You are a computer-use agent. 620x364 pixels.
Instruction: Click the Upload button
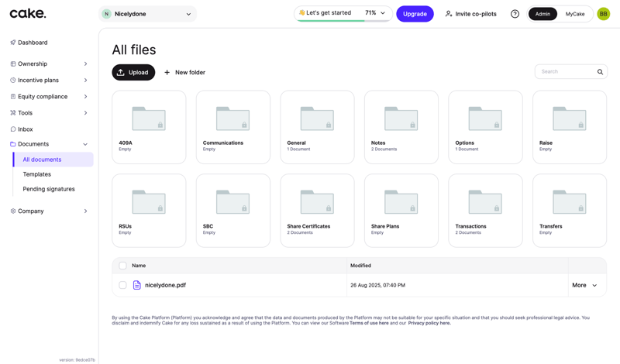pyautogui.click(x=133, y=72)
